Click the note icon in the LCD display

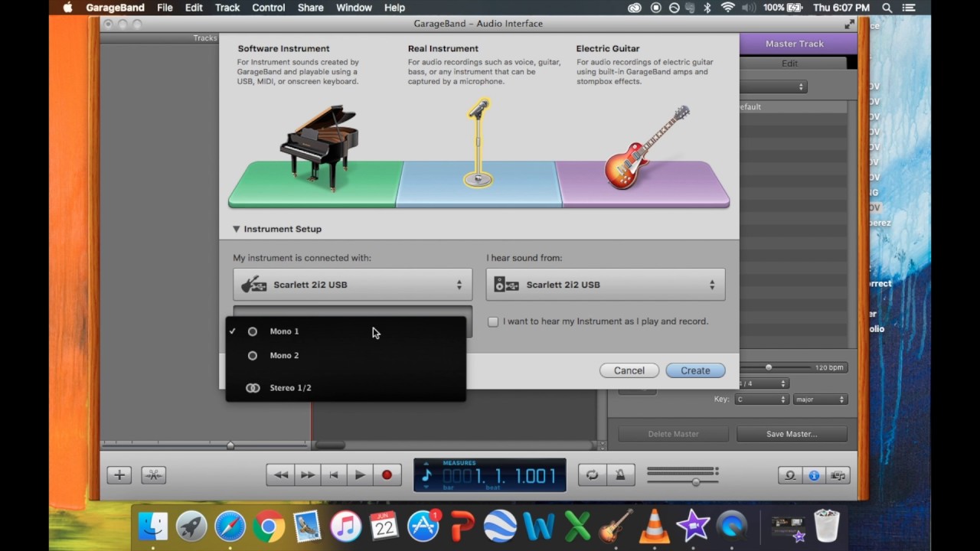pos(427,476)
